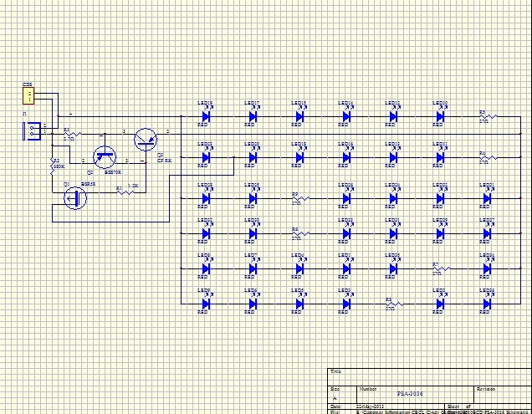This screenshot has width=532, height=414.
Task: Select transistor Q2 symbol
Action: (105, 157)
